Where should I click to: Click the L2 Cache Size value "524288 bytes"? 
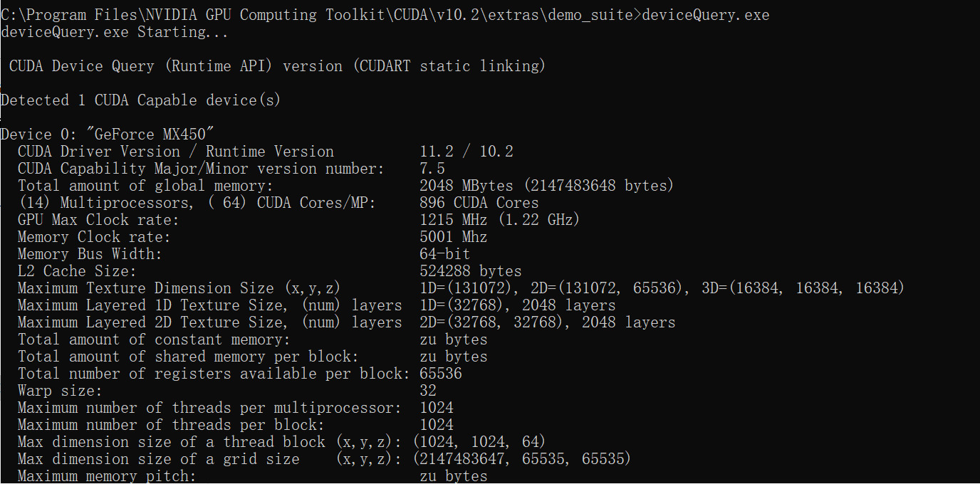(x=471, y=271)
